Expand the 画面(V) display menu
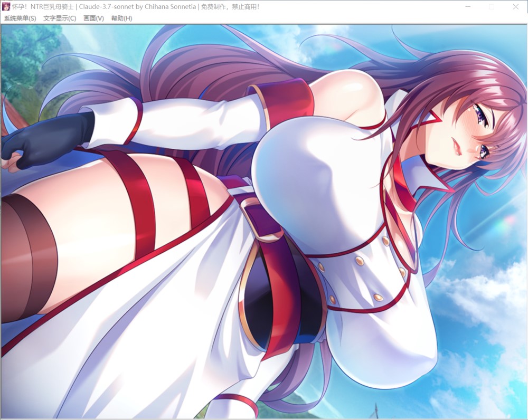The image size is (528, 420). click(x=93, y=18)
